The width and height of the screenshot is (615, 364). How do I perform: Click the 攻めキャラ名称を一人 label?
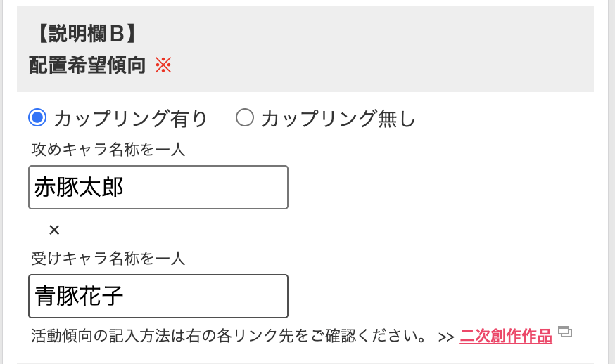pos(108,150)
